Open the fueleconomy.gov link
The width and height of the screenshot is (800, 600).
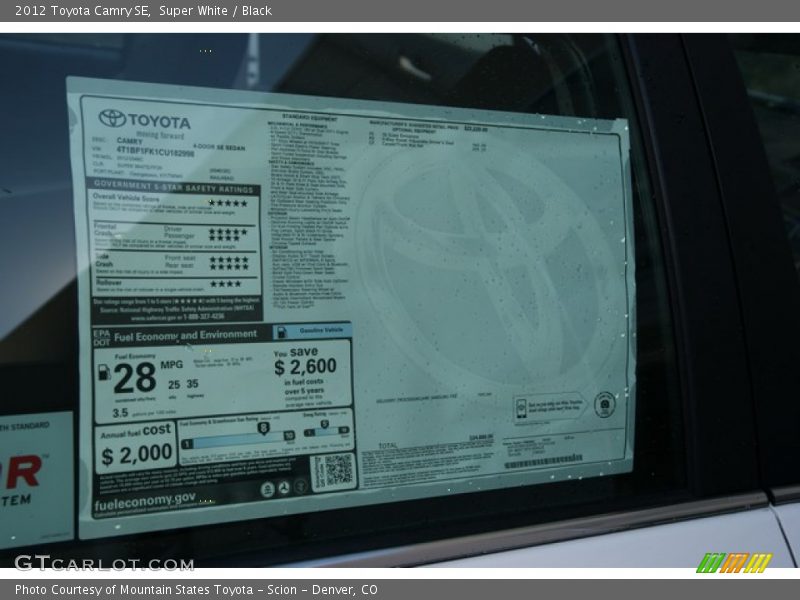[145, 498]
